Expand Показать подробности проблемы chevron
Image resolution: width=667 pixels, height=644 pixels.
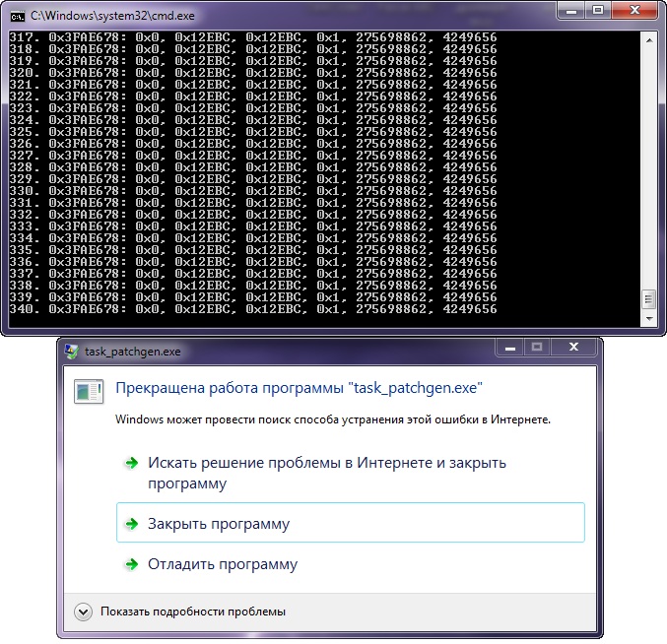coord(83,612)
